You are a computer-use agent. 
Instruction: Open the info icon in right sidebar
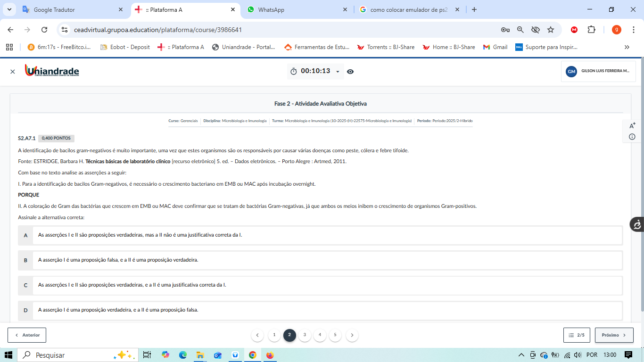pyautogui.click(x=632, y=137)
